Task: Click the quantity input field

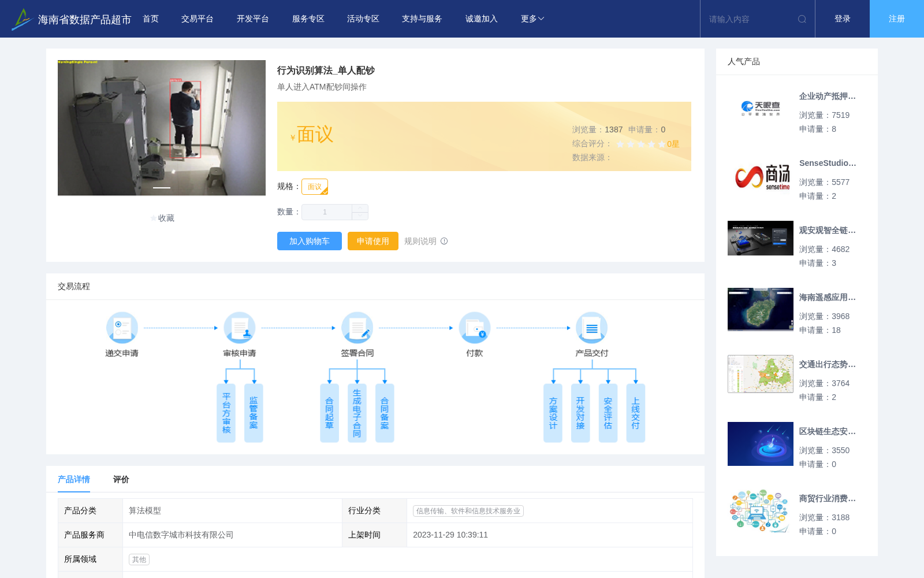Action: click(x=327, y=212)
